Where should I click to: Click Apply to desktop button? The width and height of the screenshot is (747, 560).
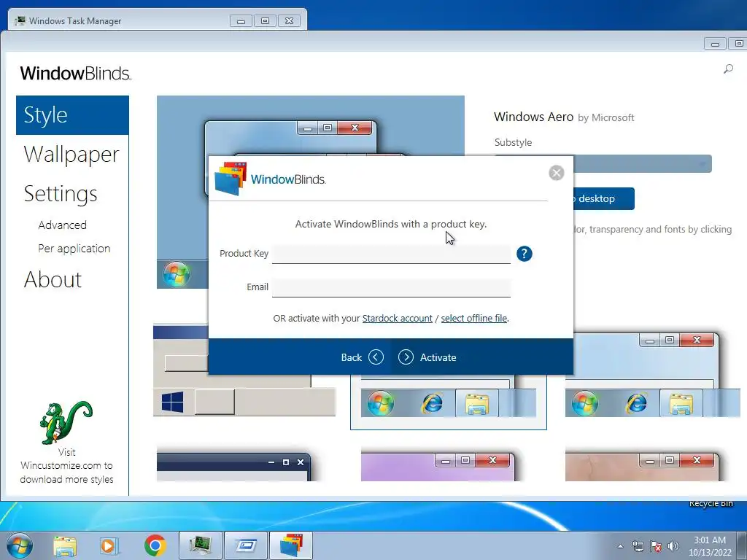click(x=603, y=198)
